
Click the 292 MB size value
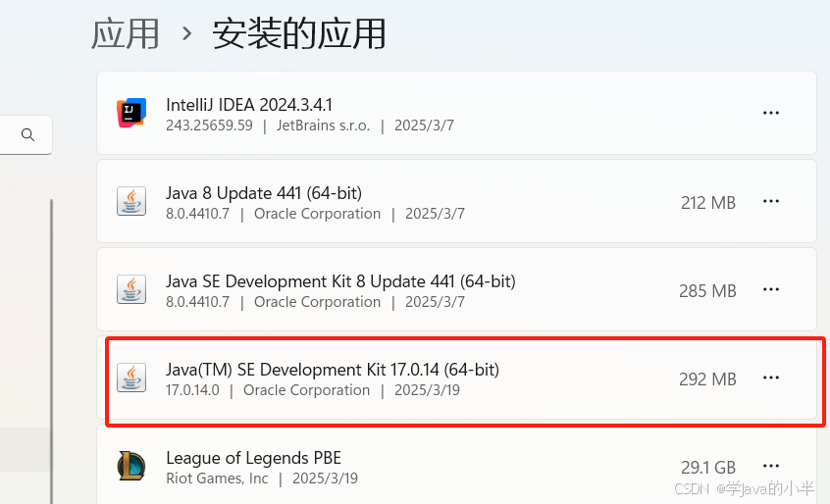pyautogui.click(x=707, y=379)
